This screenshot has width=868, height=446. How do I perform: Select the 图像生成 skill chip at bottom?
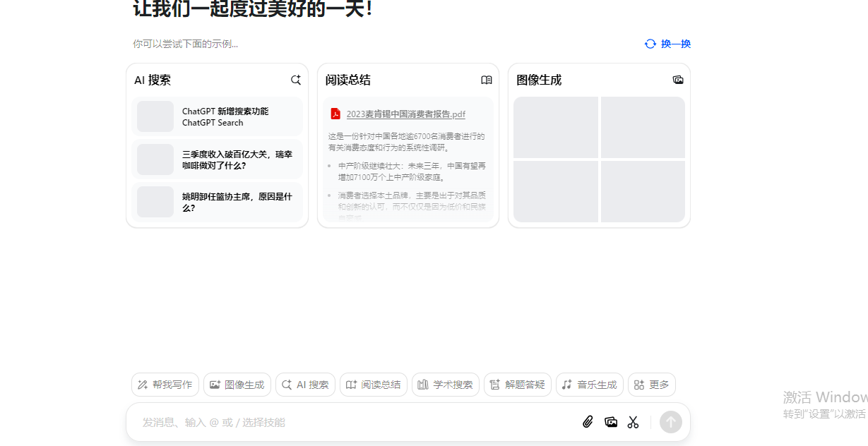point(237,385)
